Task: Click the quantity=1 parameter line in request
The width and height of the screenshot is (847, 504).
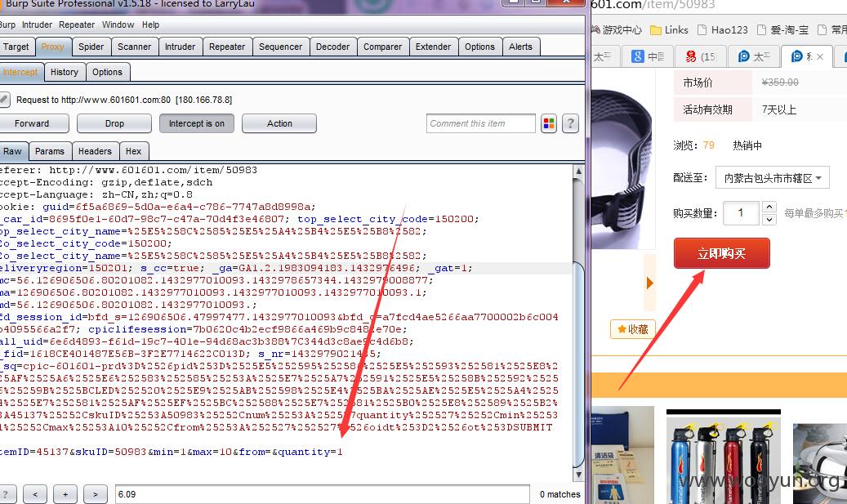Action: coord(172,452)
